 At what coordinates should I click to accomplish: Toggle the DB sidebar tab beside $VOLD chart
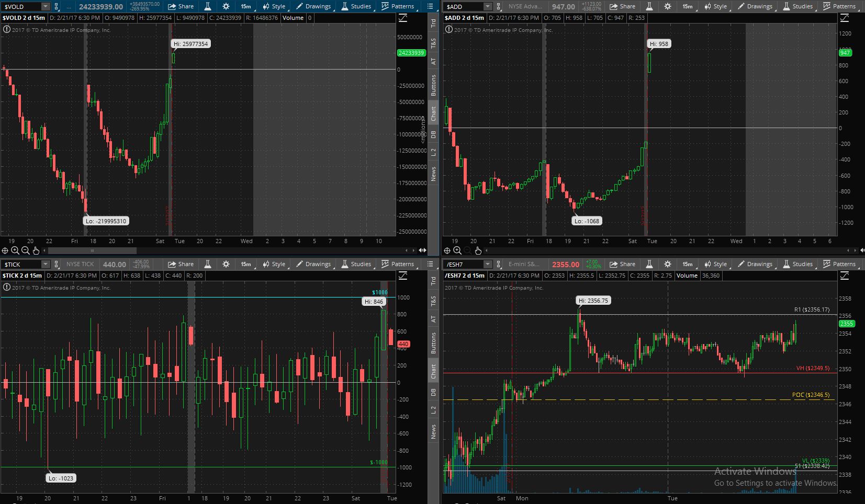coord(433,135)
